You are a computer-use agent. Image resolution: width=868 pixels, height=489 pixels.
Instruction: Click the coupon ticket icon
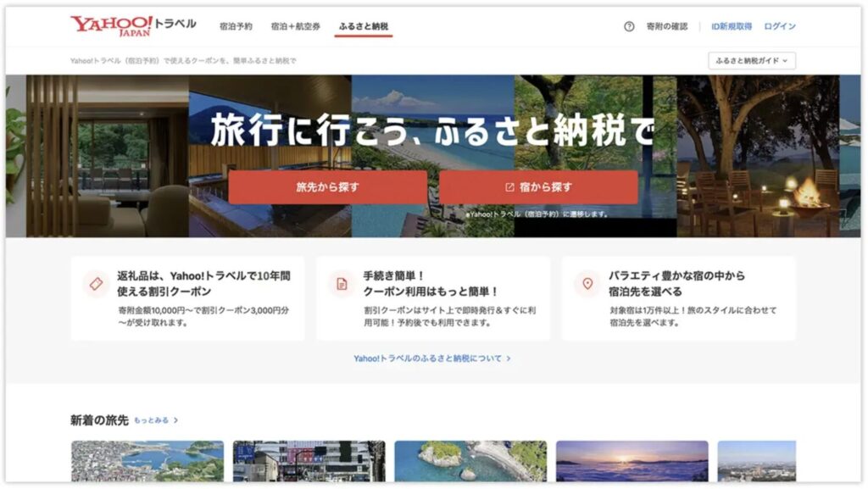(x=96, y=284)
